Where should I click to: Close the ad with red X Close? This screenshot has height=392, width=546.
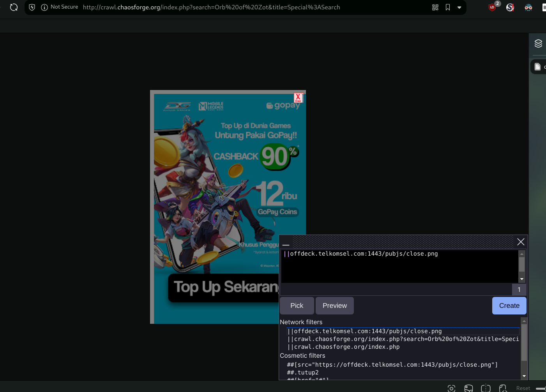pyautogui.click(x=298, y=97)
